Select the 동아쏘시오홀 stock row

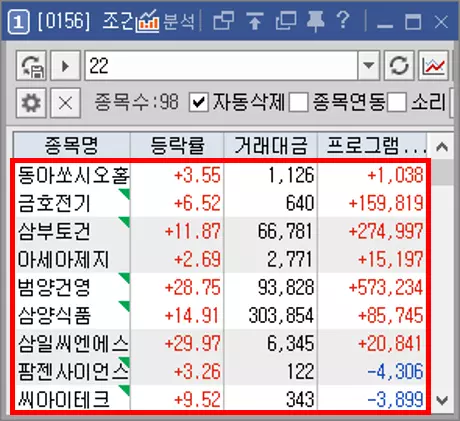tap(220, 175)
